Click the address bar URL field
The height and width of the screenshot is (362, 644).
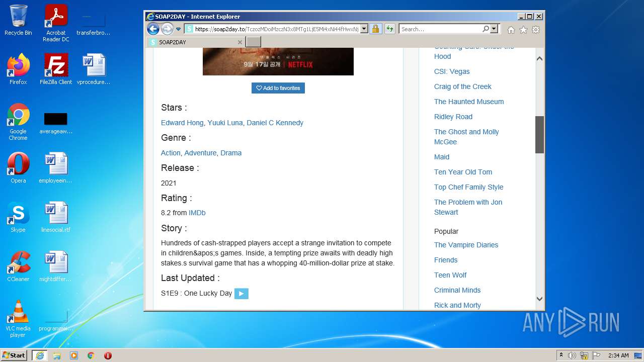point(276,29)
